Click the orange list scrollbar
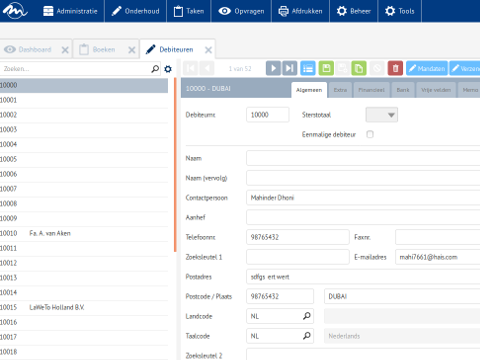The image size is (480, 360). 175,165
